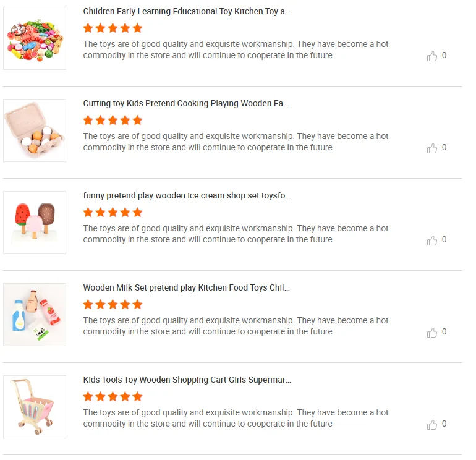The width and height of the screenshot is (476, 460).
Task: Follow the funny pretend play ice cream title
Action: point(187,195)
